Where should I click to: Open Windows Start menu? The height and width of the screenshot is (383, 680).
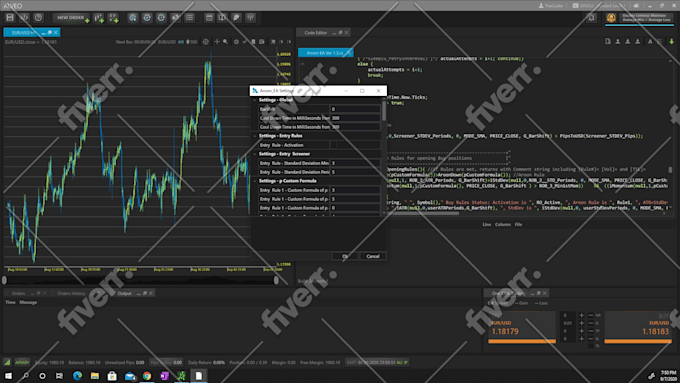8,376
